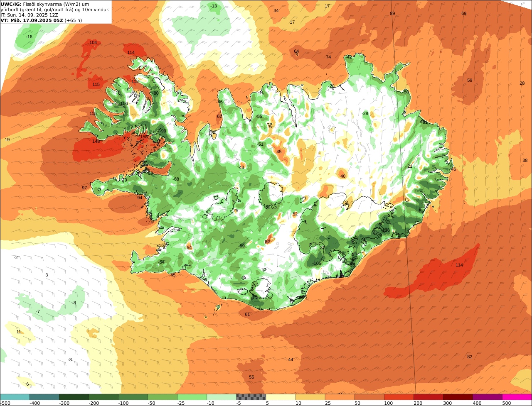532x406 pixels.
Task: Click the 74 value north of Iceland
Action: coord(328,57)
